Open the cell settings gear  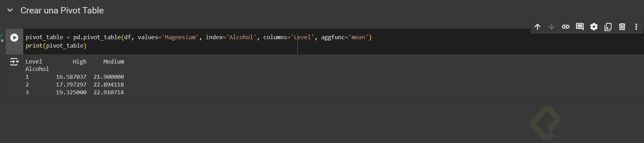594,27
